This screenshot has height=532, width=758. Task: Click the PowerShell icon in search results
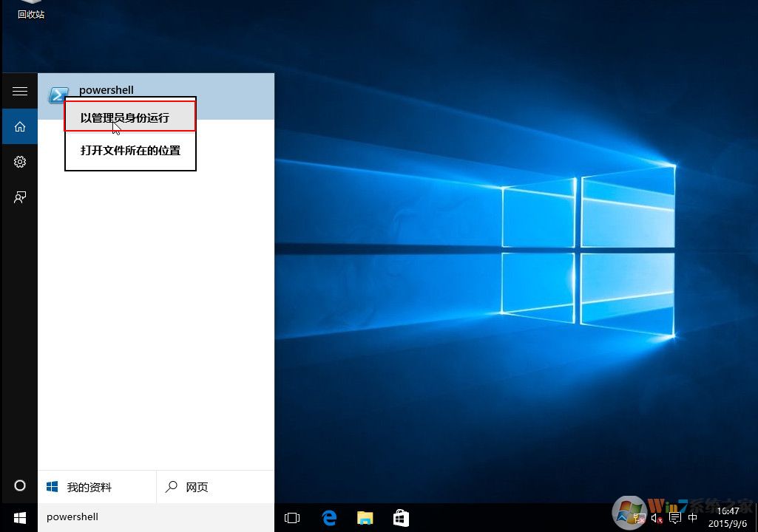click(57, 95)
